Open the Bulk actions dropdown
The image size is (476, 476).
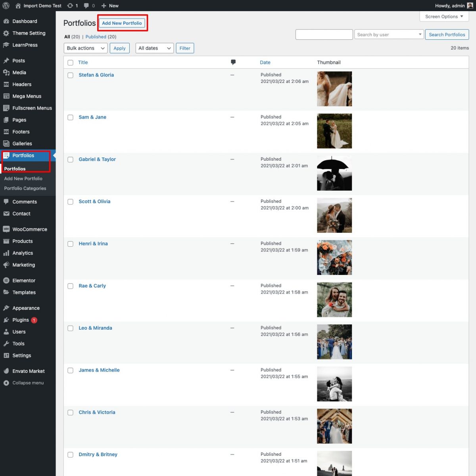click(85, 48)
